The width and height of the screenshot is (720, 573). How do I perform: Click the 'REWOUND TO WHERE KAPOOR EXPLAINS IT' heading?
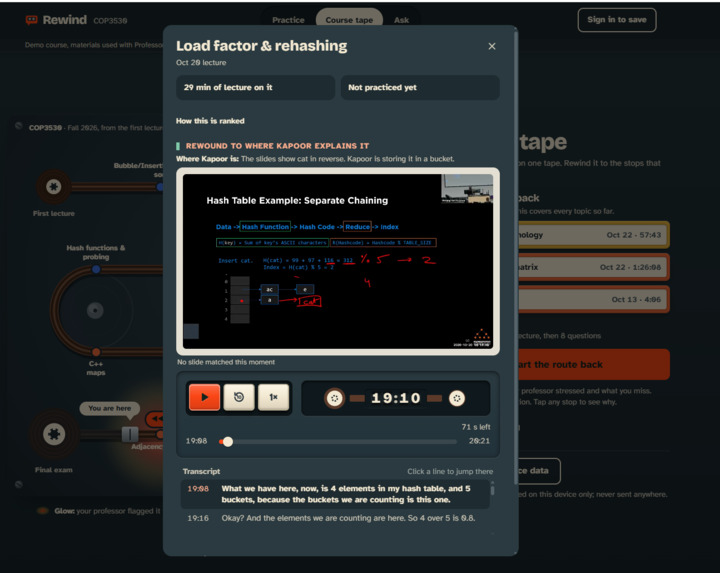(277, 146)
